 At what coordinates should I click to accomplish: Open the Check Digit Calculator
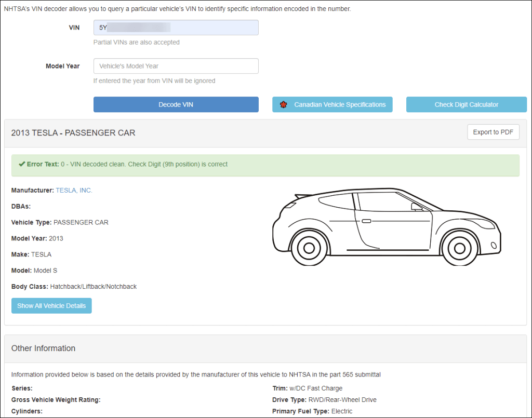point(466,104)
